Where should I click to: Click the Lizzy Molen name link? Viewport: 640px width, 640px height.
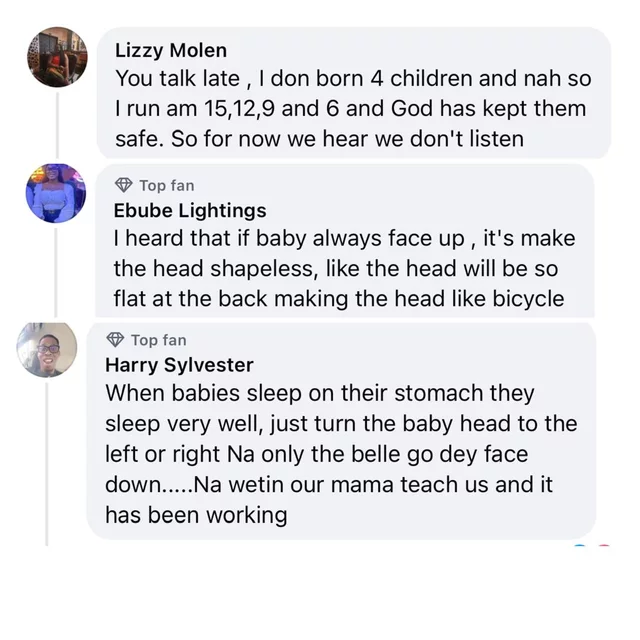point(171,50)
